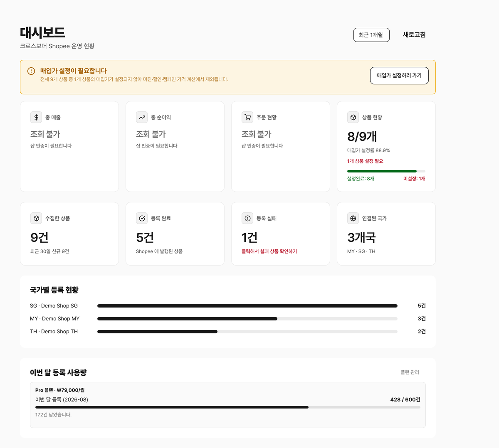Image resolution: width=499 pixels, height=448 pixels.
Task: Click the globe icon on 연결된 국가 card
Action: point(353,218)
